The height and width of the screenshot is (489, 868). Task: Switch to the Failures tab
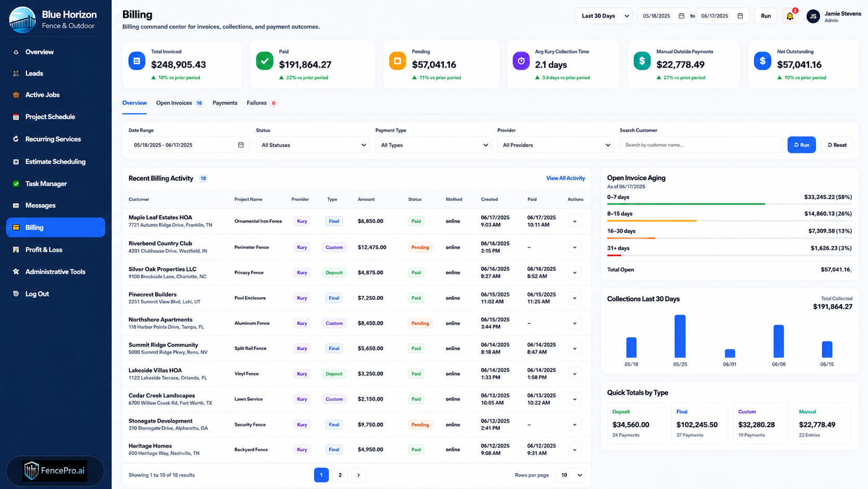click(x=261, y=103)
